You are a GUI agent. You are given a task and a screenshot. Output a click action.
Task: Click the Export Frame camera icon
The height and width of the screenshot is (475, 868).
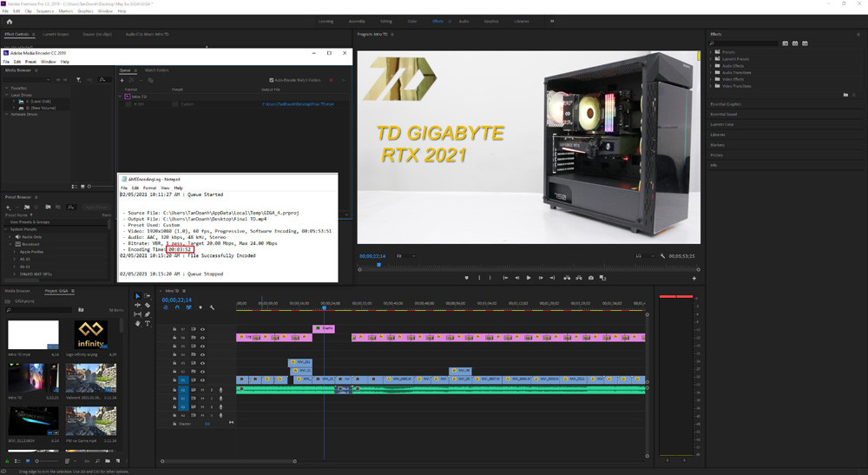coord(591,278)
